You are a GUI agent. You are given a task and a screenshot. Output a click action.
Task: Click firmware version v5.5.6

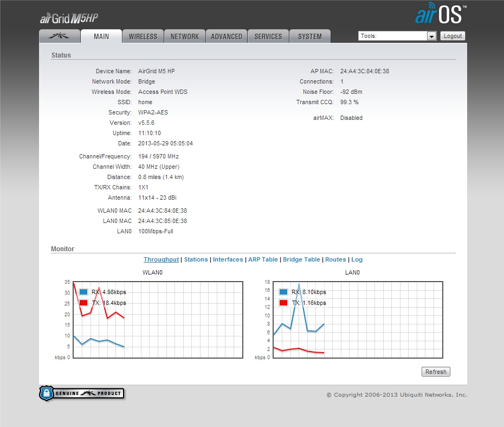pos(146,123)
